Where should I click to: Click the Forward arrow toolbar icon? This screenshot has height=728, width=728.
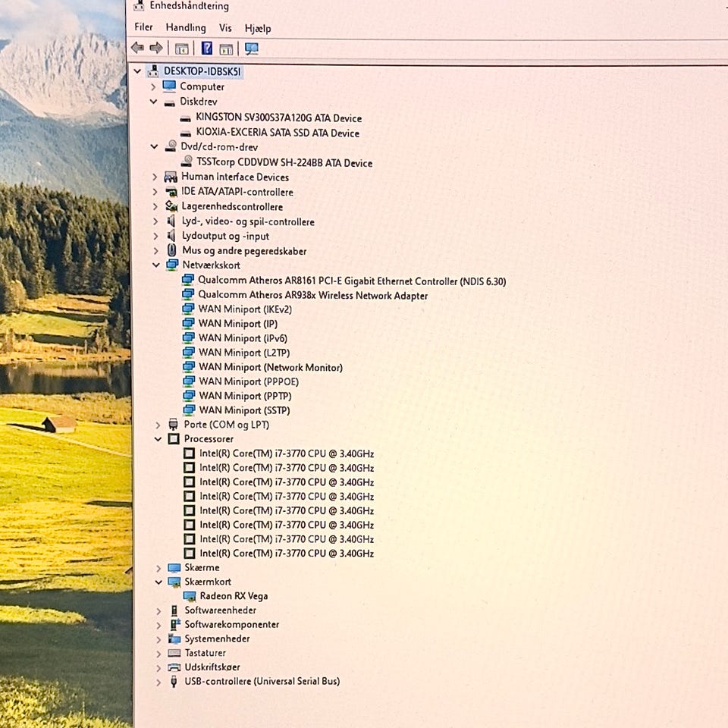click(x=156, y=47)
